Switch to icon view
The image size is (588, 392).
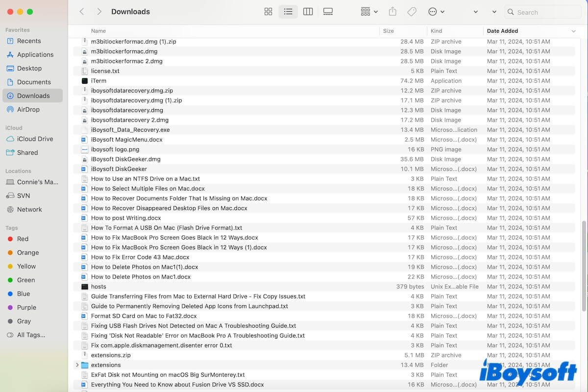[268, 11]
